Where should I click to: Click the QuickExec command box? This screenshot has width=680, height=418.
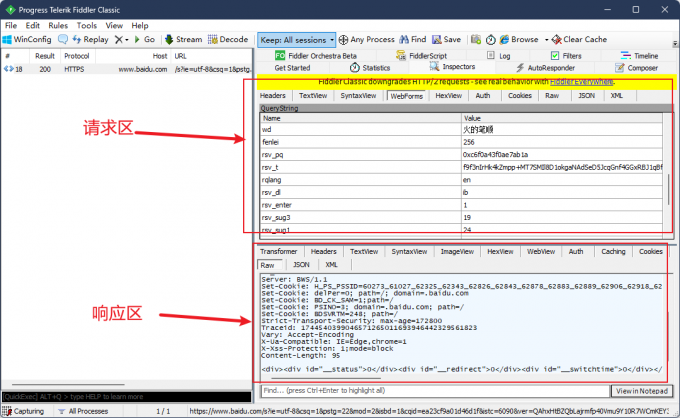[127, 397]
